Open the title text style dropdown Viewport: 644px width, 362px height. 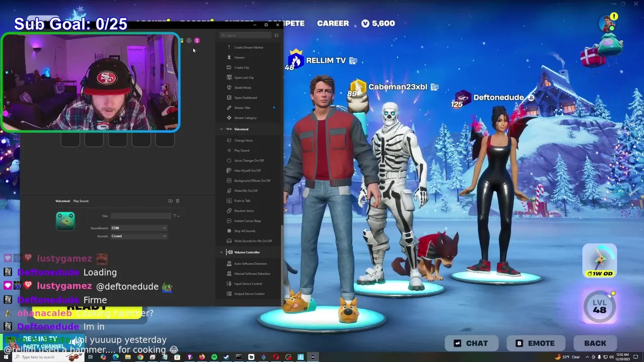pyautogui.click(x=177, y=216)
